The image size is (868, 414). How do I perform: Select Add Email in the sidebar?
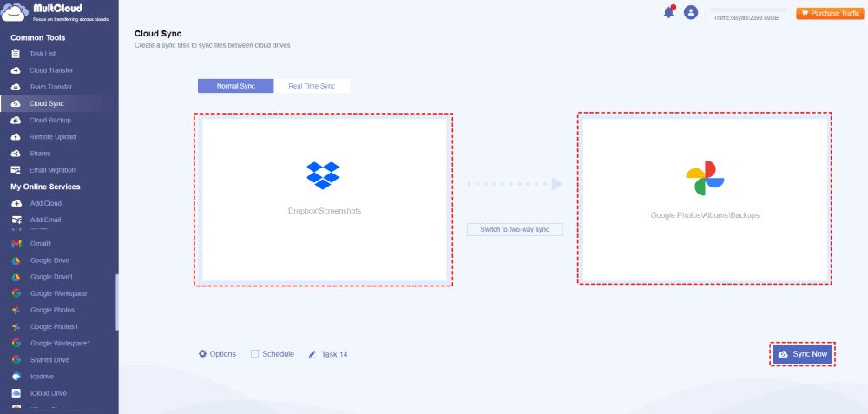[45, 220]
